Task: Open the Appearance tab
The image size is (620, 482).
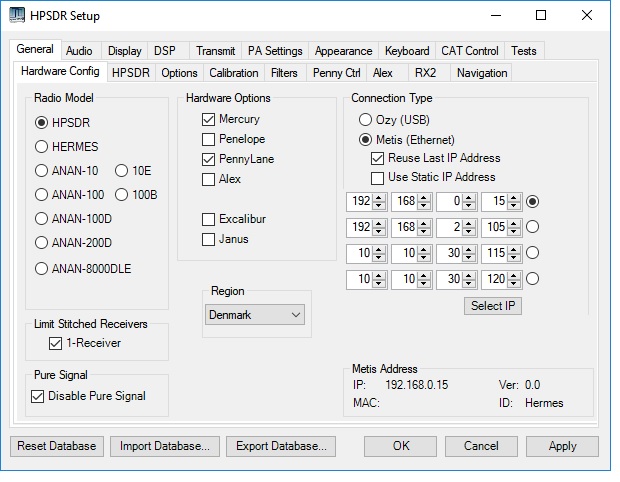Action: [343, 51]
